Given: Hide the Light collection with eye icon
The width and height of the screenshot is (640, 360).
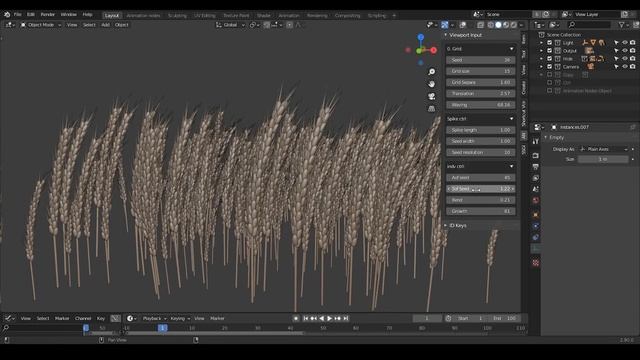Looking at the screenshot, I should 624,42.
